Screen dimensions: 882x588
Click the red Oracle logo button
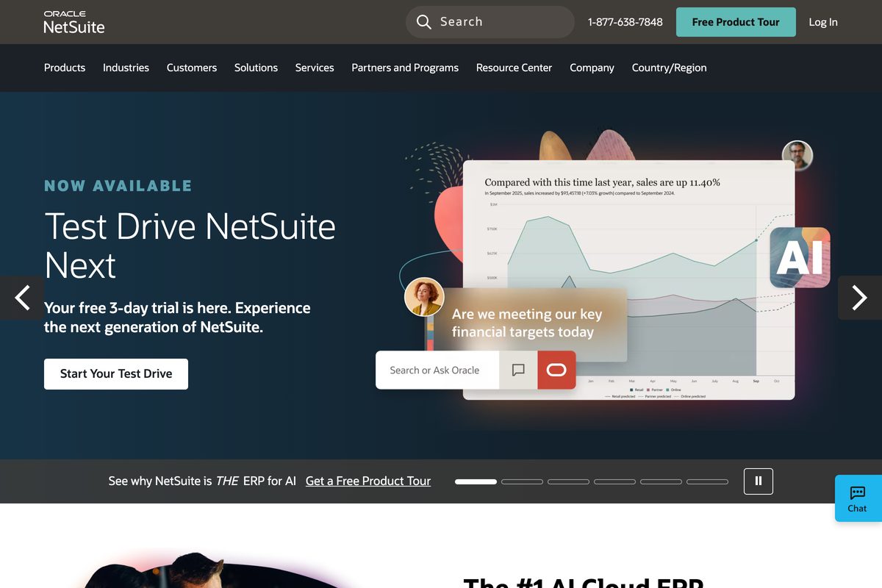pos(556,370)
